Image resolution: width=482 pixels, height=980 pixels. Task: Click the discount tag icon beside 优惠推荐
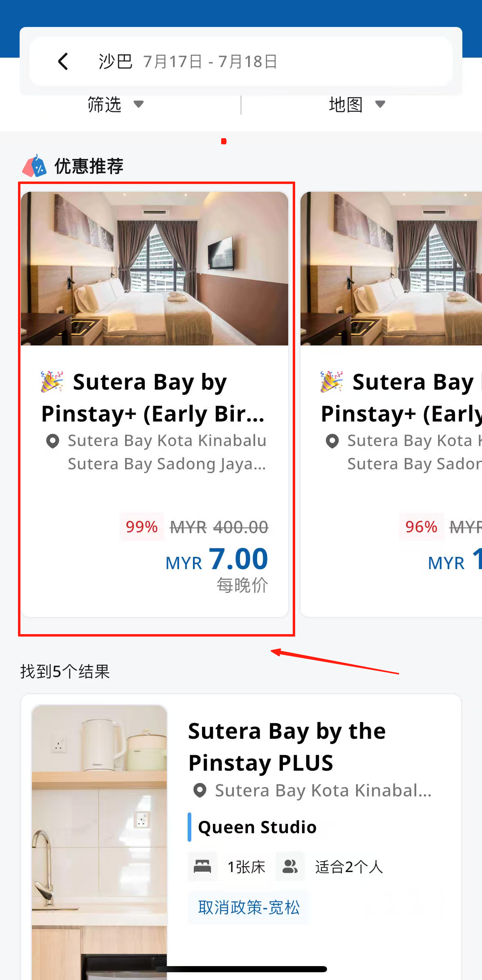[x=35, y=166]
